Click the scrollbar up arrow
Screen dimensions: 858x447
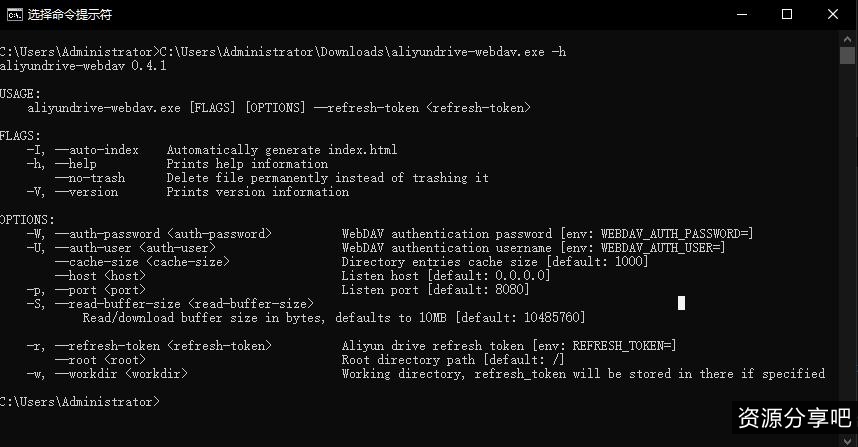pos(848,38)
